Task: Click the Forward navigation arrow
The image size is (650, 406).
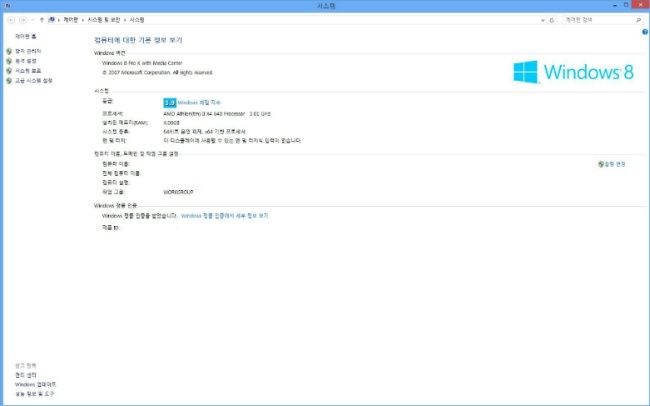Action: [x=23, y=20]
